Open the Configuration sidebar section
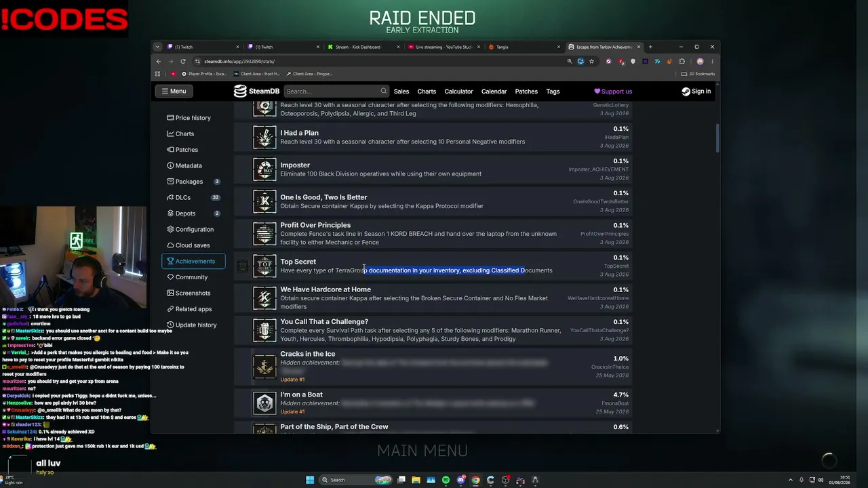The width and height of the screenshot is (868, 488). [x=195, y=229]
